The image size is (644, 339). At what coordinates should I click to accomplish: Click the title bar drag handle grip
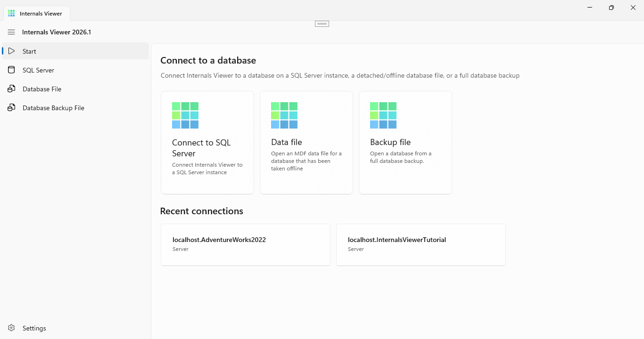[x=322, y=24]
